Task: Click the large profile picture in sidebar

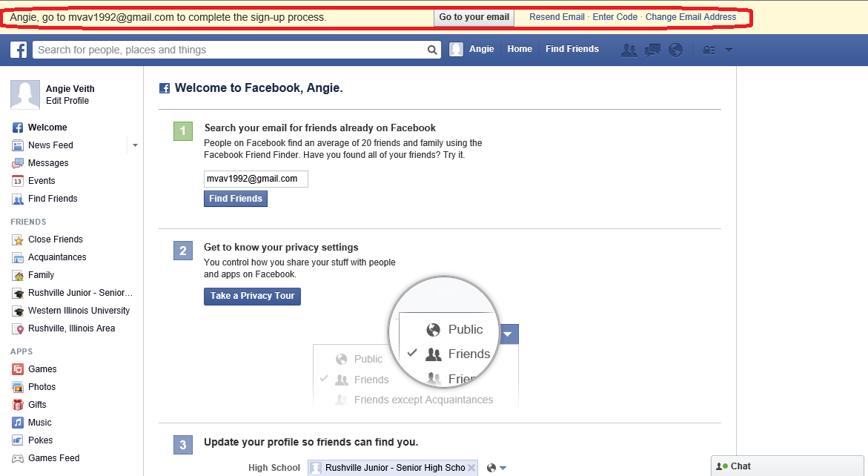Action: (x=25, y=95)
